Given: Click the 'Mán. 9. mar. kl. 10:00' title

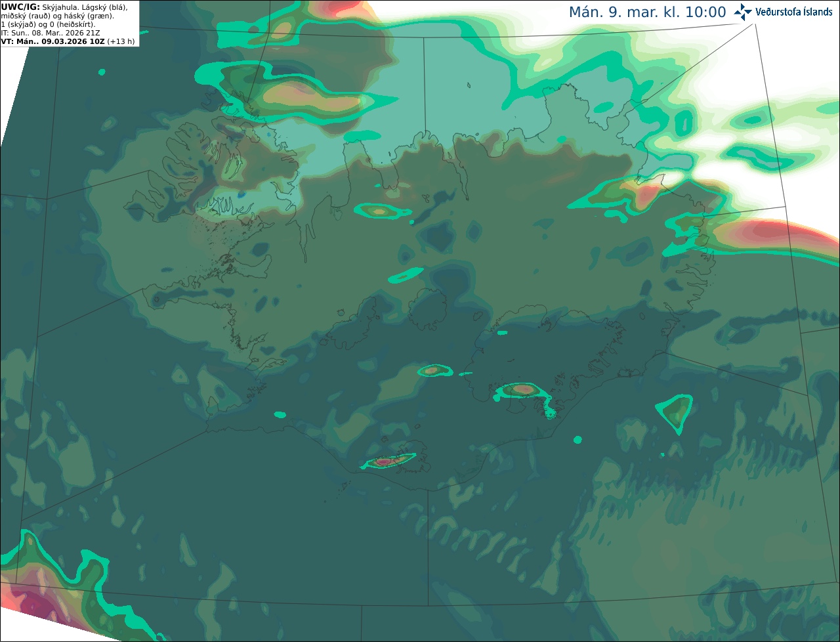Looking at the screenshot, I should [x=647, y=12].
